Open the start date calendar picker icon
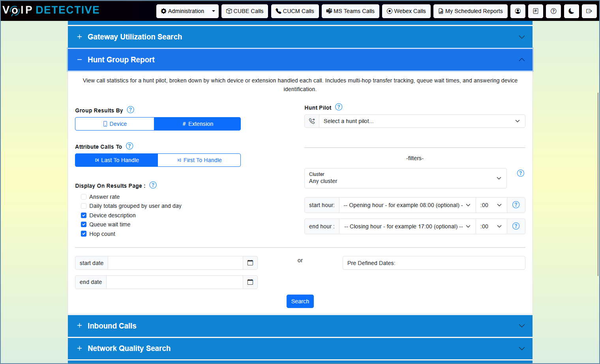 [250, 263]
